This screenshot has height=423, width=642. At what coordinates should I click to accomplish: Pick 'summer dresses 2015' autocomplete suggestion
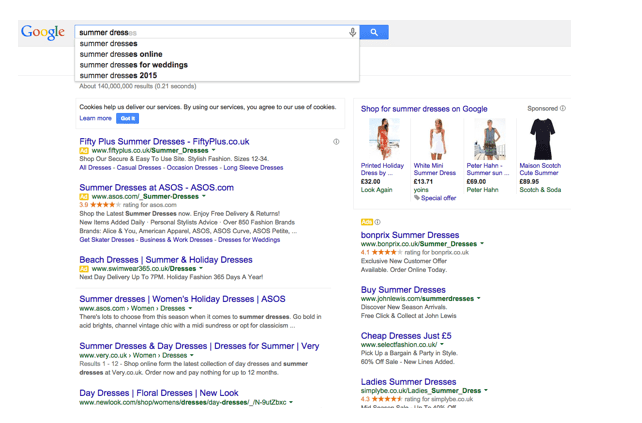(118, 75)
